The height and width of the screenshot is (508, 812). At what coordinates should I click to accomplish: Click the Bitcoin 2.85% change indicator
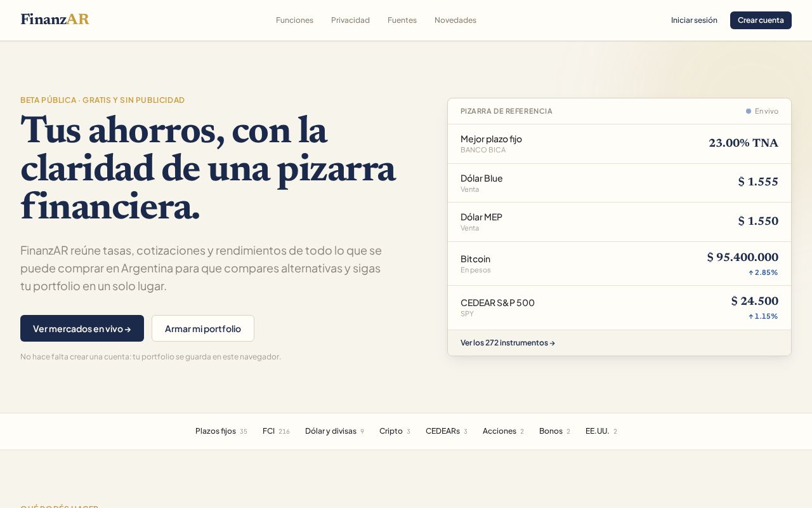pos(763,272)
